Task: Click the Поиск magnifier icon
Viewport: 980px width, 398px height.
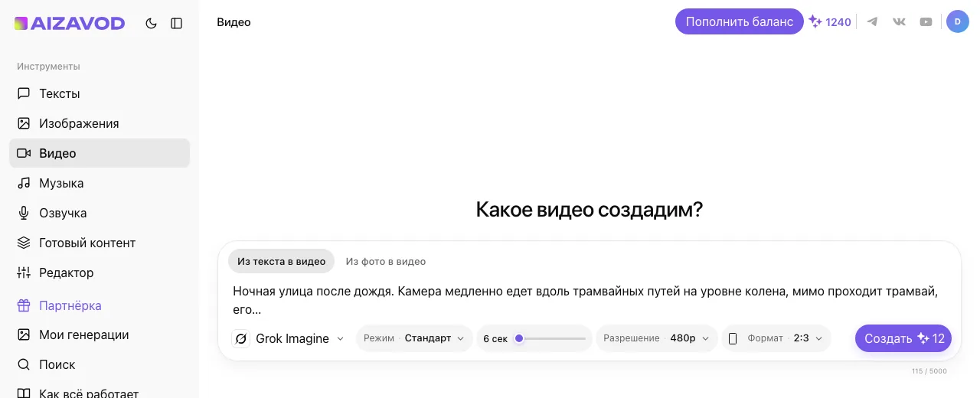Action: click(24, 364)
